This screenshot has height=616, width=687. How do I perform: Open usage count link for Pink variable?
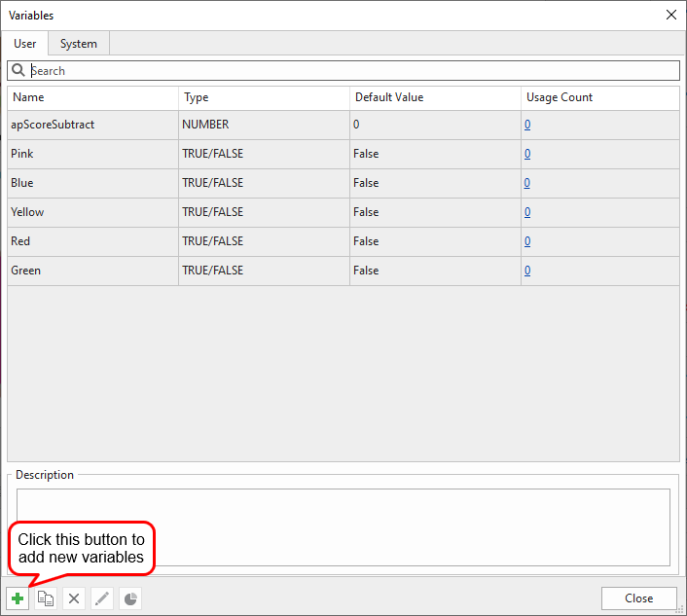coord(527,154)
